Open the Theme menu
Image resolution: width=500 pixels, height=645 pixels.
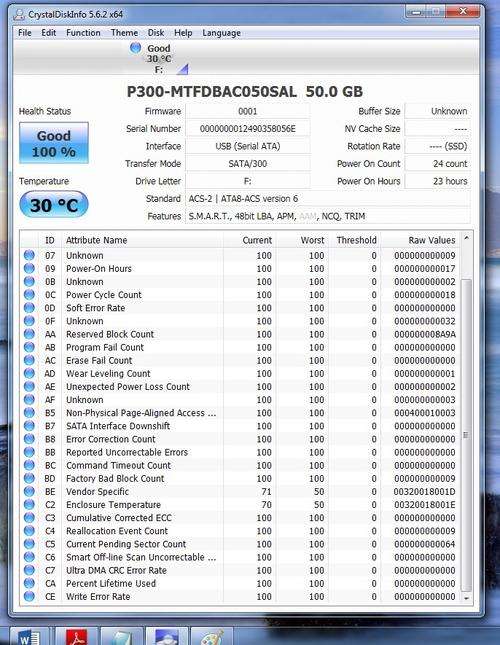tap(124, 33)
